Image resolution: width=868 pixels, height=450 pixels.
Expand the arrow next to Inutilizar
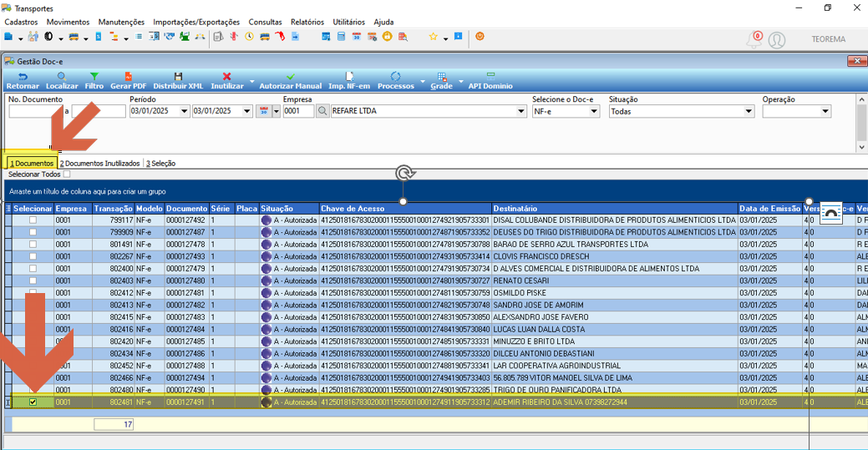251,81
